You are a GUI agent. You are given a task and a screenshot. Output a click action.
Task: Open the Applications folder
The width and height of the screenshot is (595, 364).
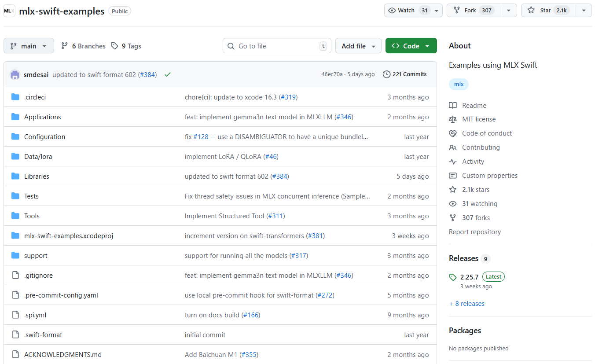tap(42, 117)
